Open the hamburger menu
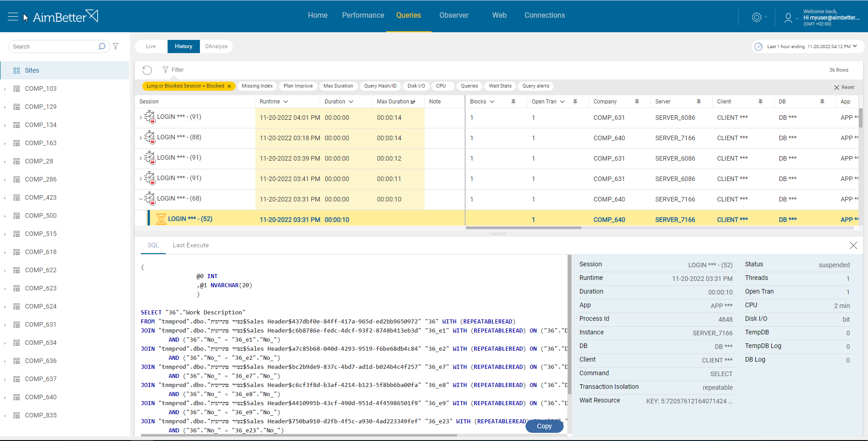Screen dimensions: 868x441 point(13,17)
